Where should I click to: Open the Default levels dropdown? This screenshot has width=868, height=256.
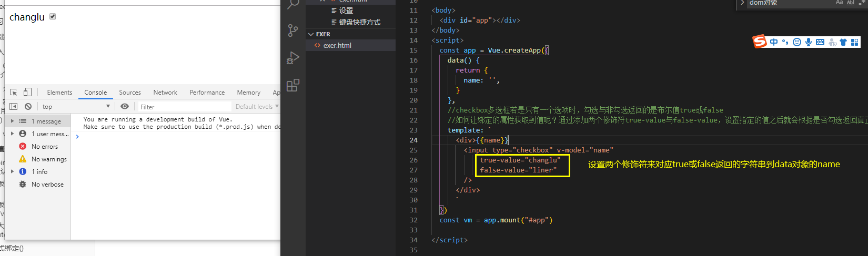(x=257, y=107)
